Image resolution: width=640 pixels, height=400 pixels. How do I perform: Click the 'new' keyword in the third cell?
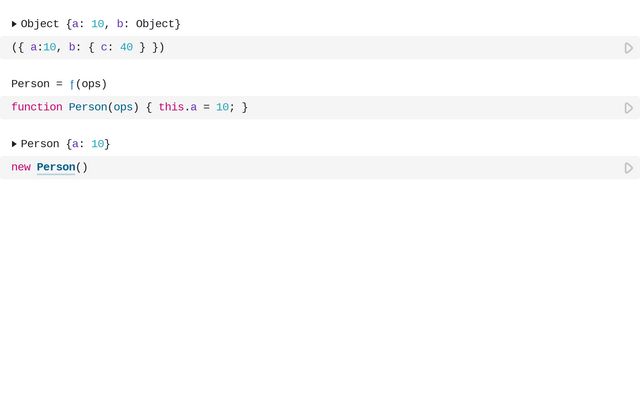21,167
